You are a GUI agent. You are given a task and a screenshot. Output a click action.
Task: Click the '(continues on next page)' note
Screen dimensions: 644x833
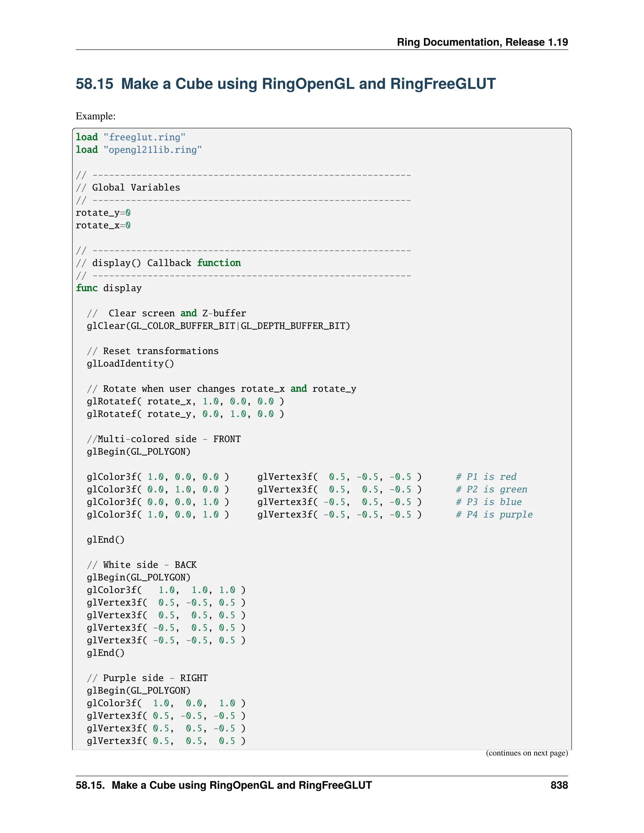pyautogui.click(x=527, y=753)
